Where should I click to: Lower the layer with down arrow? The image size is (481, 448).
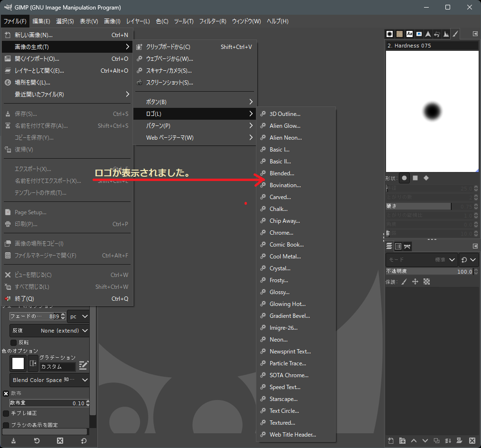tap(425, 441)
